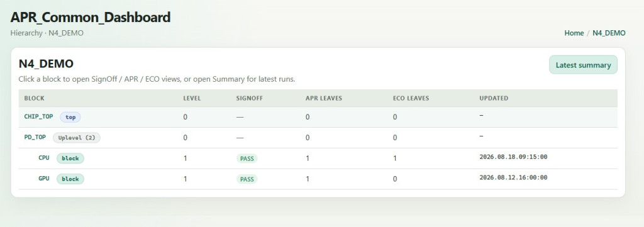Image resolution: width=644 pixels, height=227 pixels.
Task: Click the ECO LEAVES column header
Action: 411,99
